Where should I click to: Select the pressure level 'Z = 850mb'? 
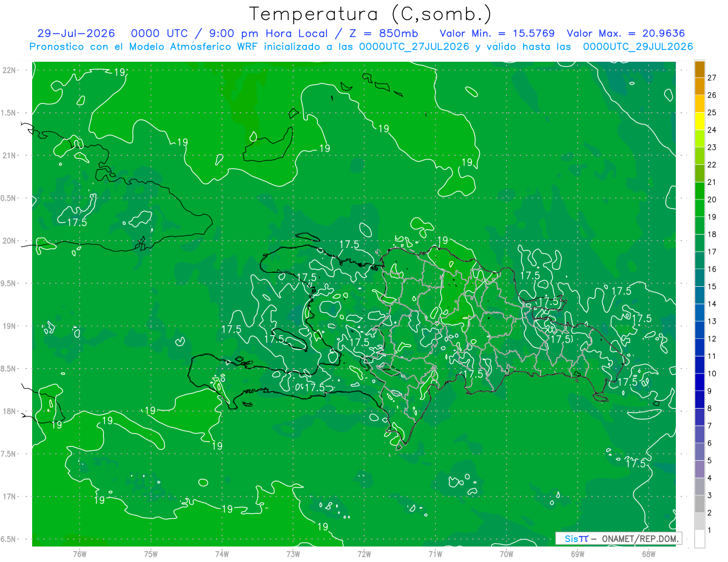[383, 33]
